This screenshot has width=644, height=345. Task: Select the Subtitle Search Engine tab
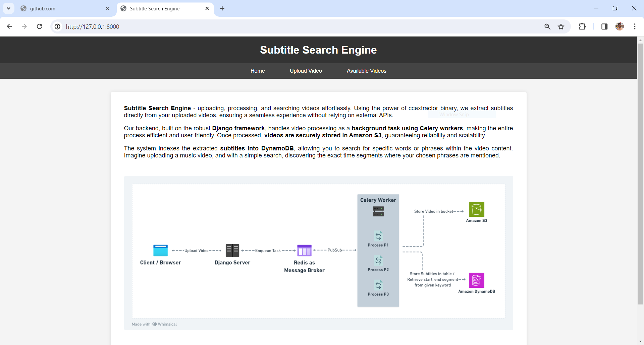pyautogui.click(x=165, y=8)
